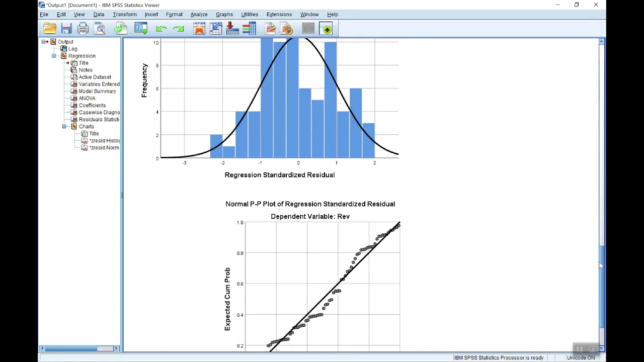Select the Output root node in the outline
This screenshot has height=362, width=644.
click(x=65, y=42)
